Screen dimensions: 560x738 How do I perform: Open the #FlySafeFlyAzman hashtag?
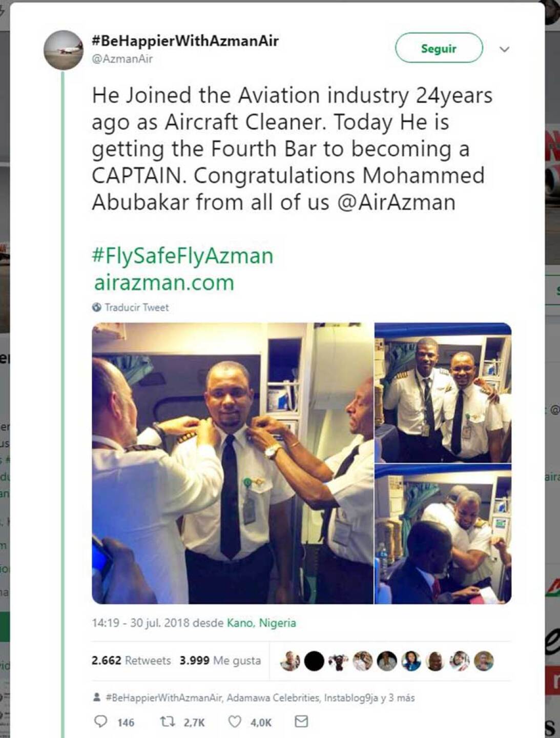tap(182, 256)
